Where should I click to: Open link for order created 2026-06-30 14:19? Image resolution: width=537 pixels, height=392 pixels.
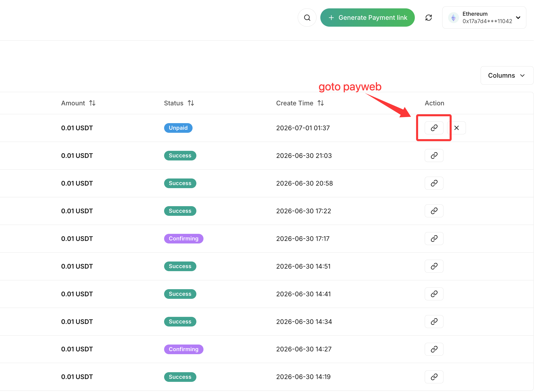point(434,377)
